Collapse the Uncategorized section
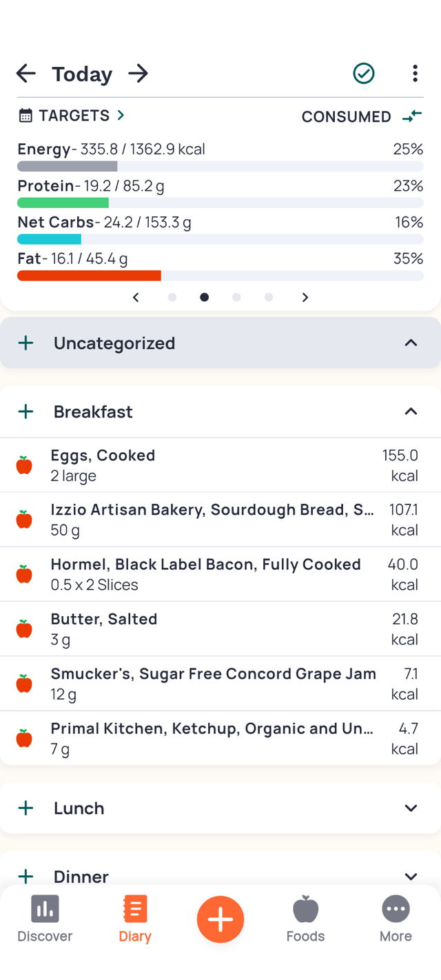The image size is (441, 980). tap(411, 343)
